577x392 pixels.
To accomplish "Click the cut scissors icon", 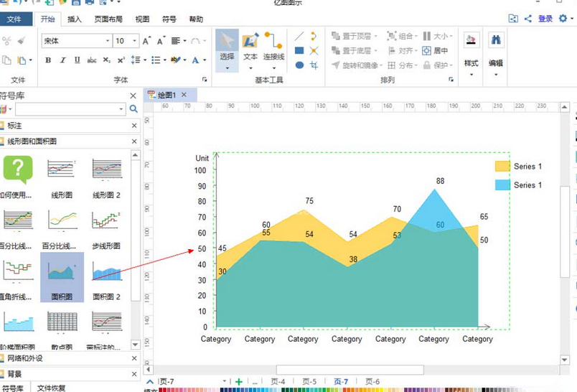I will coord(6,40).
